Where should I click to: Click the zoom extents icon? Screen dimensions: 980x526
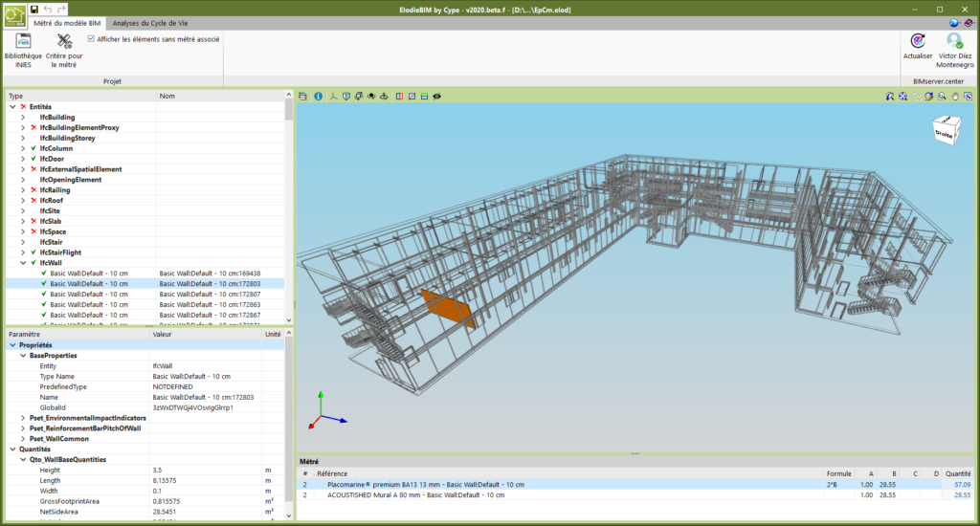click(x=903, y=97)
